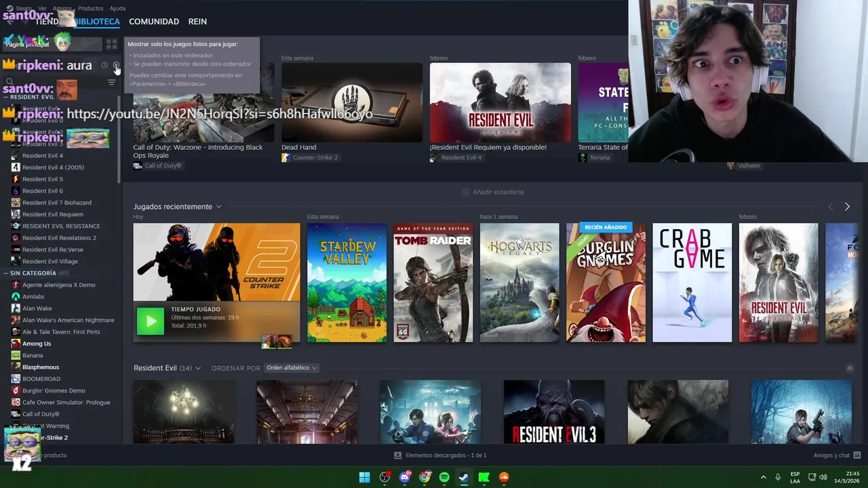Select Resident Evil 4 (2005) in sidebar
The width and height of the screenshot is (868, 488).
click(53, 167)
